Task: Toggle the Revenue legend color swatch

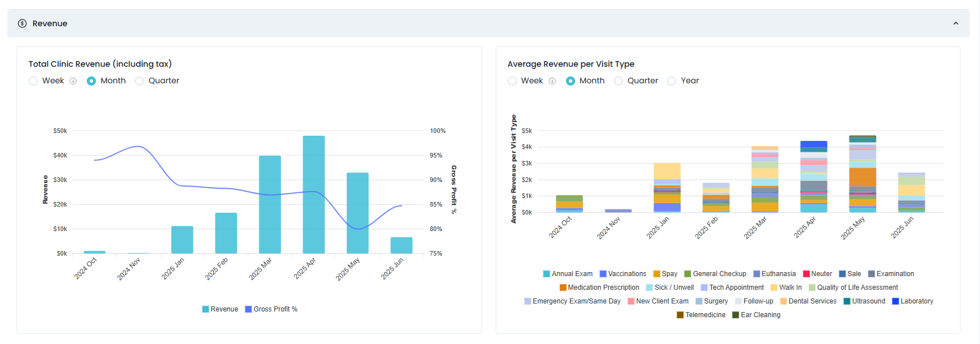Action: coord(206,309)
